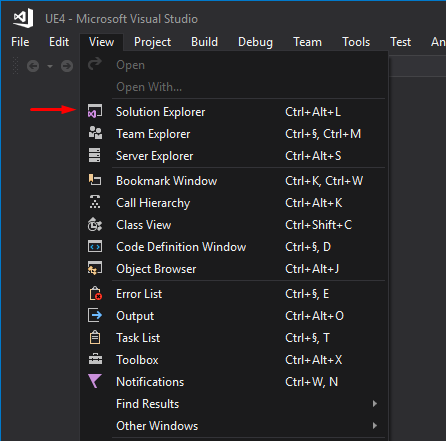Viewport: 446px width, 441px height.
Task: Click the Navigate Backward toolbar button
Action: [x=33, y=66]
